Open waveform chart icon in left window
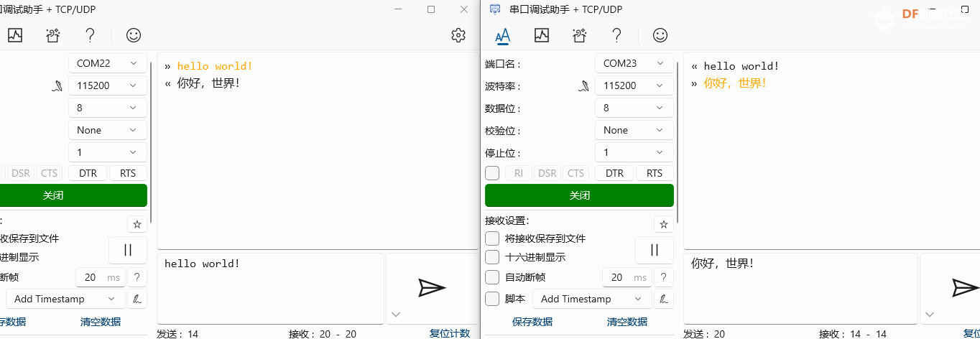Viewport: 980px width, 339px height. click(x=15, y=34)
